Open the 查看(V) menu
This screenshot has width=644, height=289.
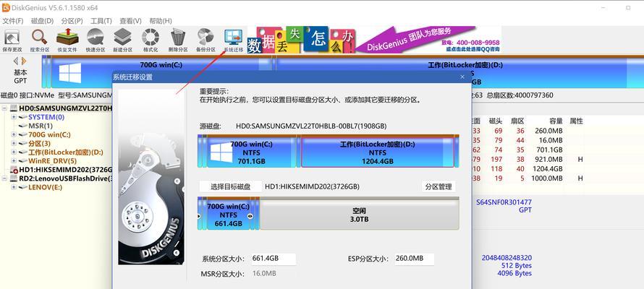tap(130, 20)
